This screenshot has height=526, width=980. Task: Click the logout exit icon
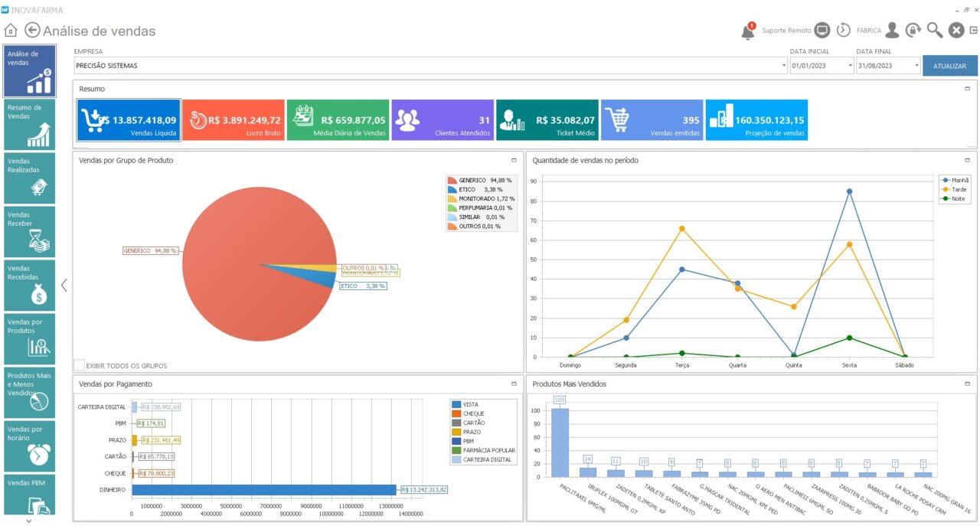point(974,30)
